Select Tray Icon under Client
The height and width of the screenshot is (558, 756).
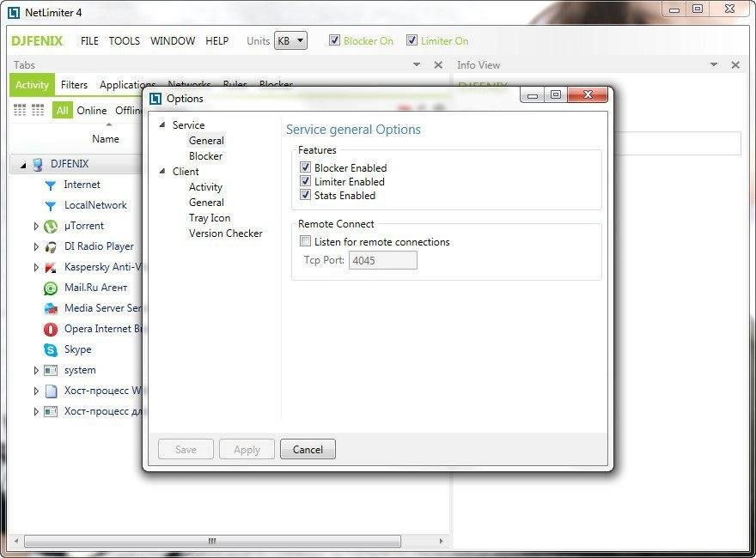coord(210,218)
